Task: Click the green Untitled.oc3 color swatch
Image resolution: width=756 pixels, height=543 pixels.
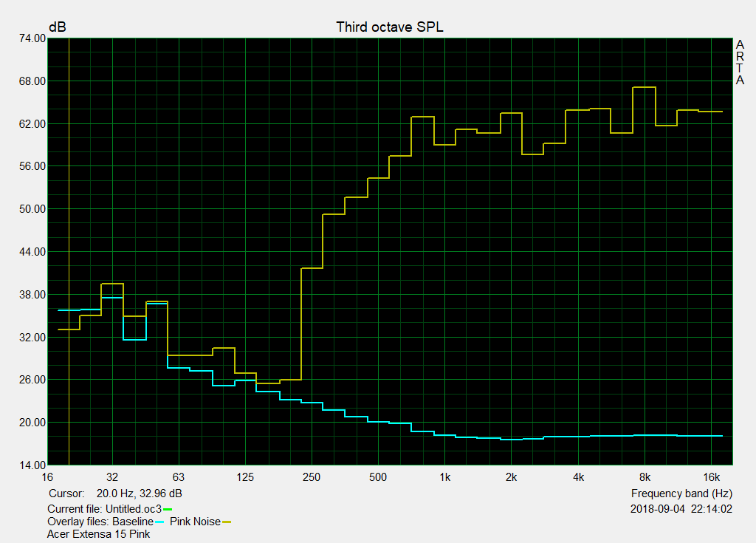Action: (x=168, y=509)
